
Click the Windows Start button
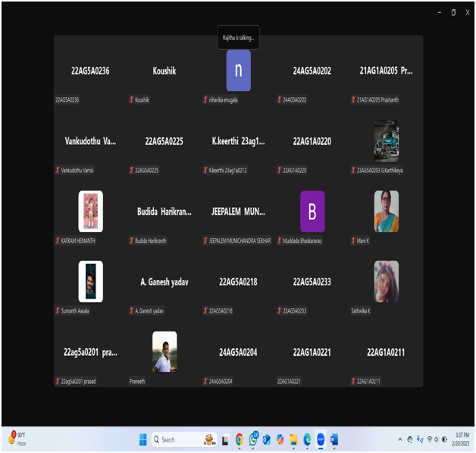[142, 439]
